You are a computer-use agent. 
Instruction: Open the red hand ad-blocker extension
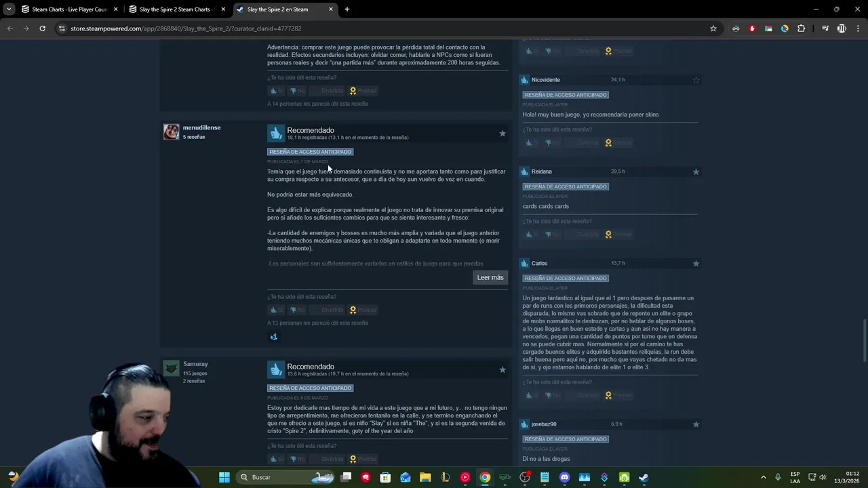click(x=752, y=28)
